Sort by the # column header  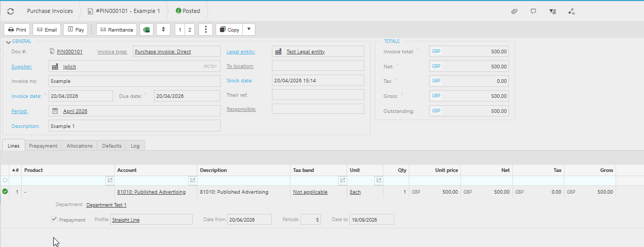point(16,170)
